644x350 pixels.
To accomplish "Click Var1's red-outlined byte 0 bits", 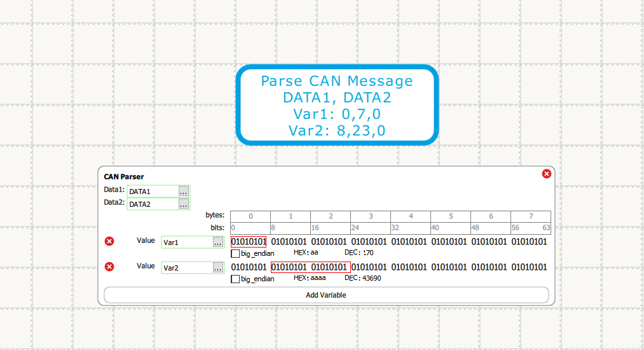I will pos(249,242).
